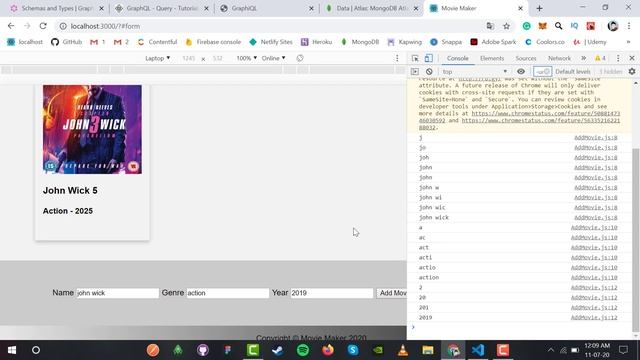Open the Firebase console bookmark
The image size is (640, 360).
coord(213,42)
